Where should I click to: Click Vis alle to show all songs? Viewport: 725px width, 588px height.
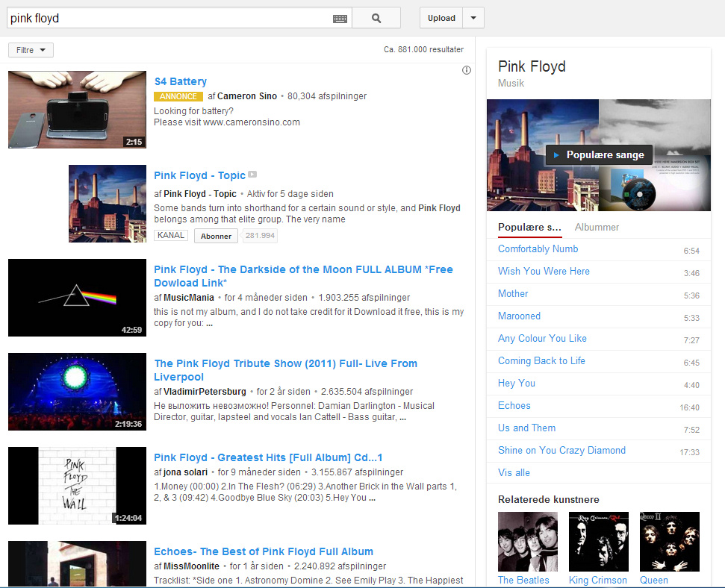pos(514,472)
